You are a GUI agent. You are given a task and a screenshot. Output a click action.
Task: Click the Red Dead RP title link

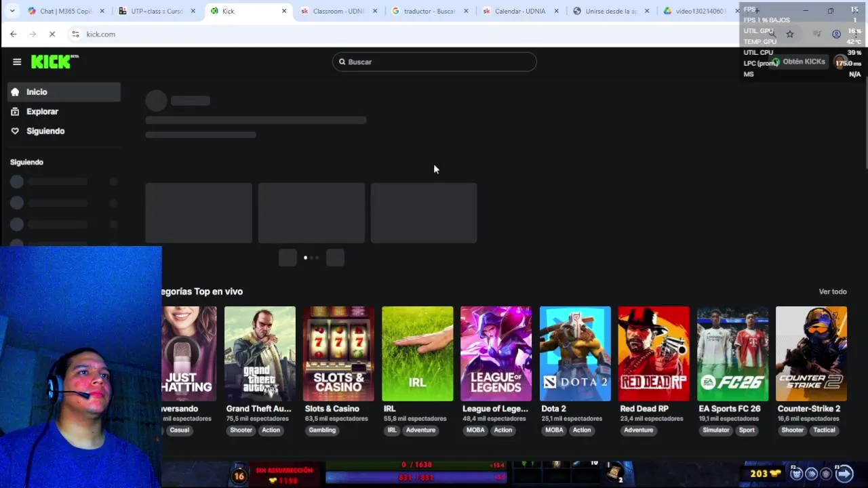coord(644,409)
